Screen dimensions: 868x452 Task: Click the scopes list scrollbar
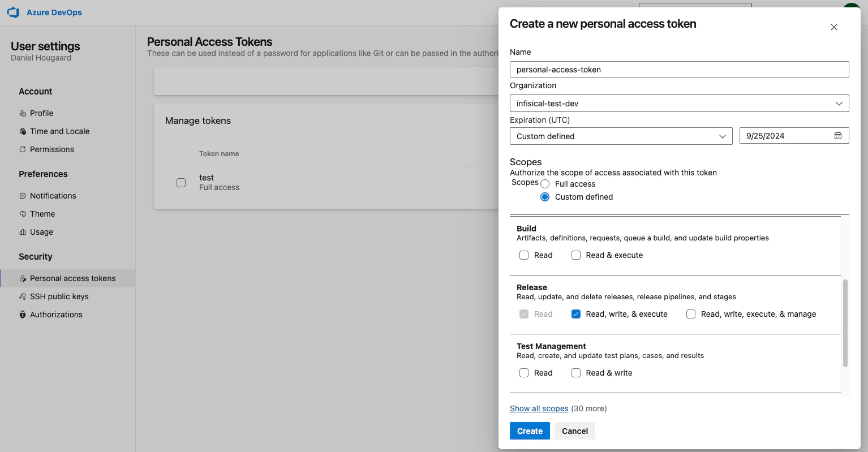pyautogui.click(x=845, y=323)
